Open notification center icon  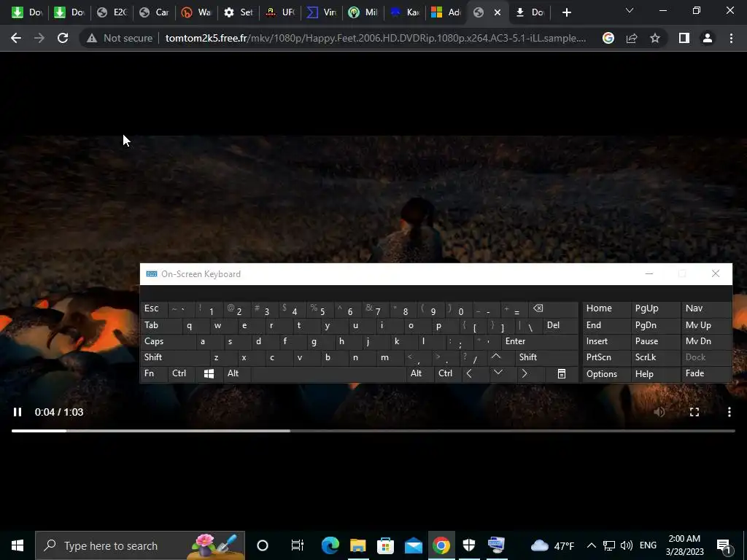724,546
